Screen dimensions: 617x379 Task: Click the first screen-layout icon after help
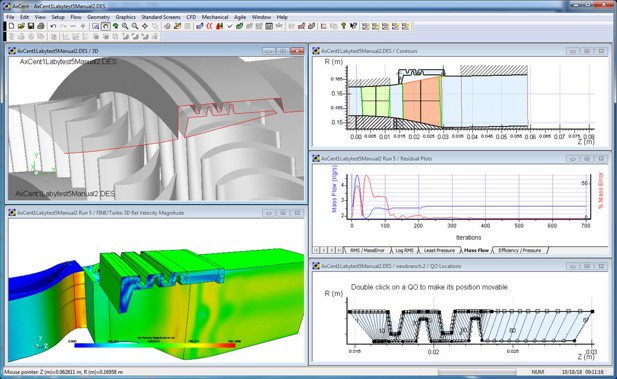pos(366,26)
